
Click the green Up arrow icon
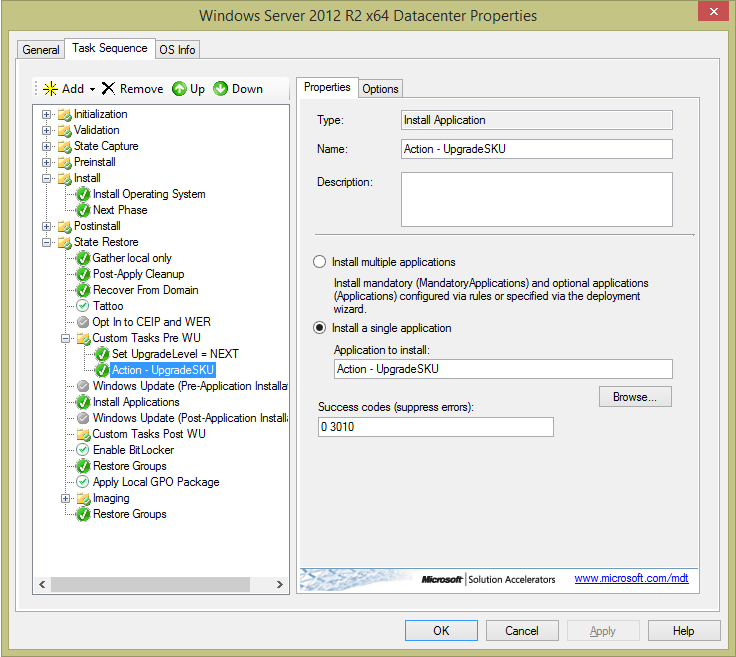click(179, 89)
